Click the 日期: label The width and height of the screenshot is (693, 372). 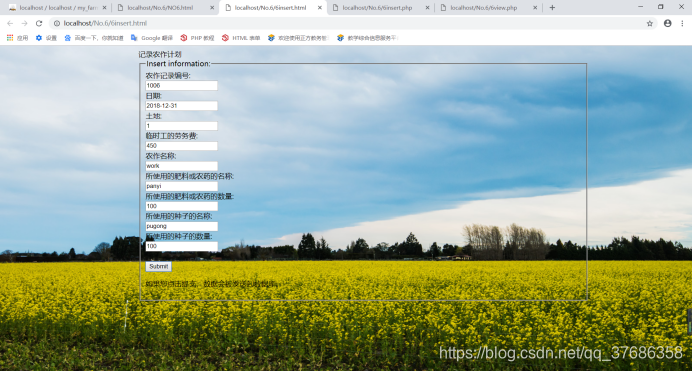click(153, 96)
